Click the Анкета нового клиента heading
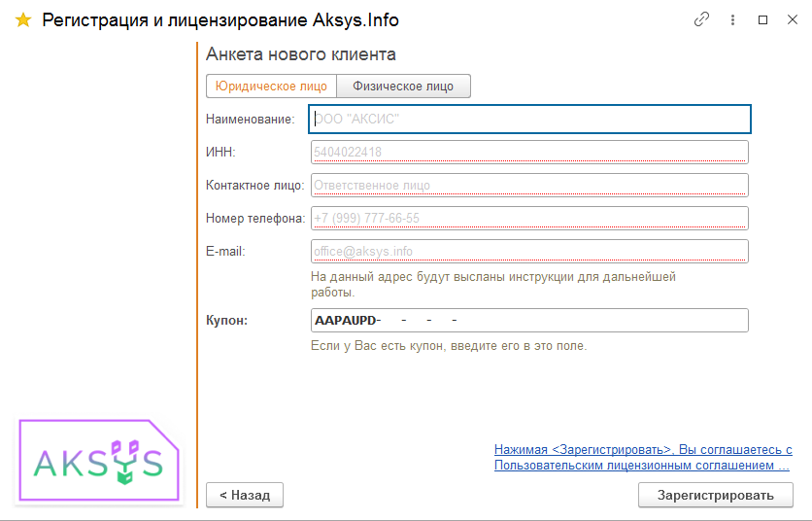The image size is (812, 521). click(x=301, y=54)
